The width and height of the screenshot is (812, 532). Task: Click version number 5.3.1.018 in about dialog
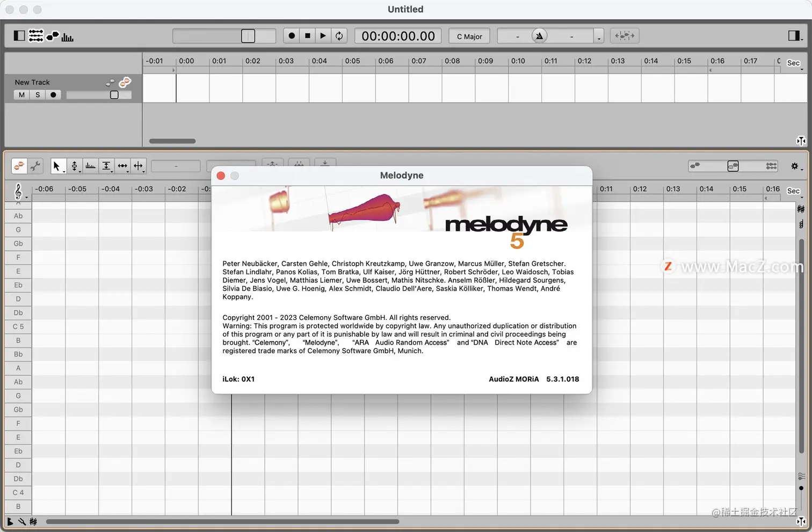pyautogui.click(x=562, y=379)
